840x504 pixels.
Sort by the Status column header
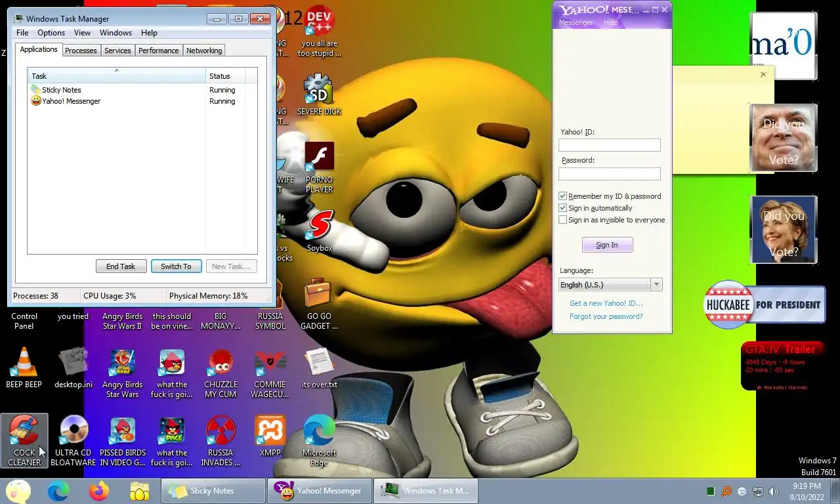pos(226,76)
